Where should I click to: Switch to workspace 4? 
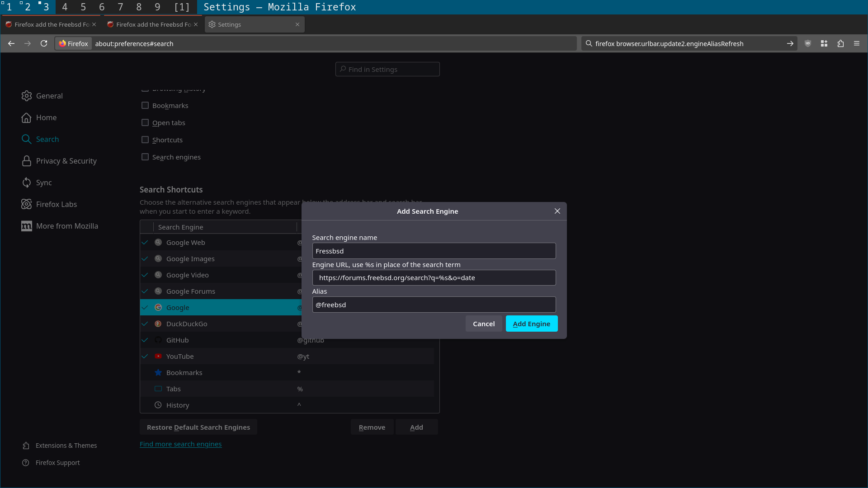(65, 7)
